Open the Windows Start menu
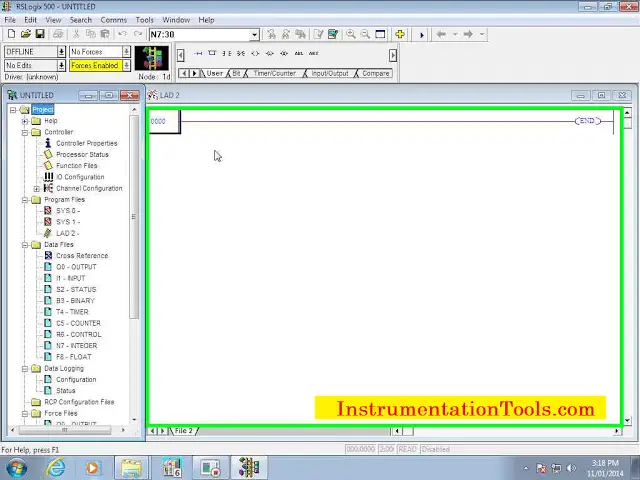 [16, 468]
